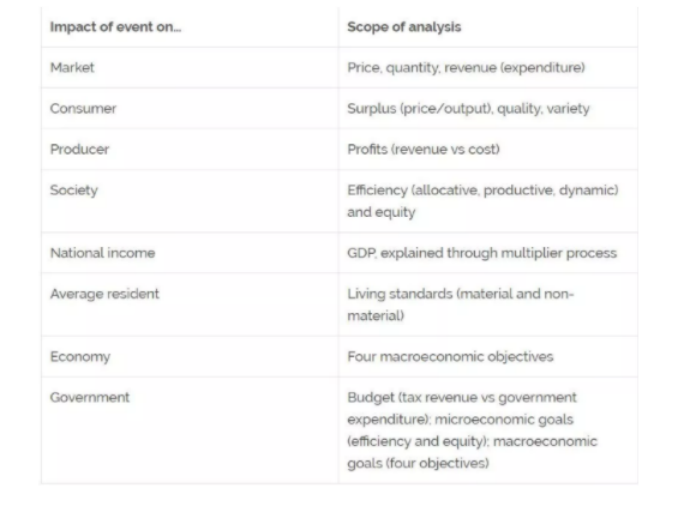Click the 'Scope of analysis' column header
The image size is (691, 507).
pos(404,27)
